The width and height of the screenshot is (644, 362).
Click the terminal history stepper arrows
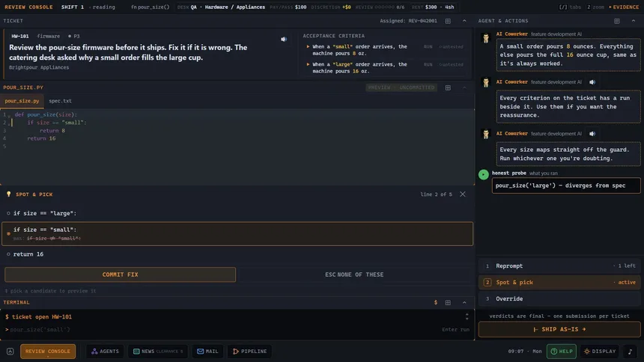click(x=467, y=317)
